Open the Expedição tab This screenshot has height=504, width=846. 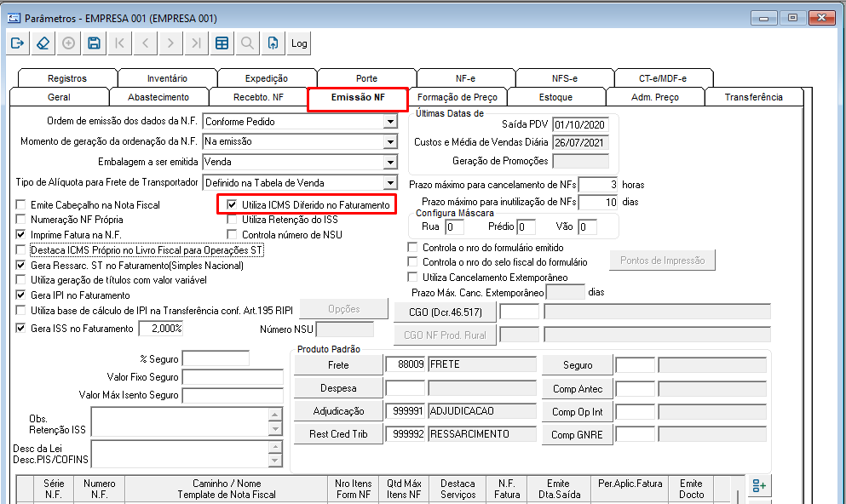267,78
